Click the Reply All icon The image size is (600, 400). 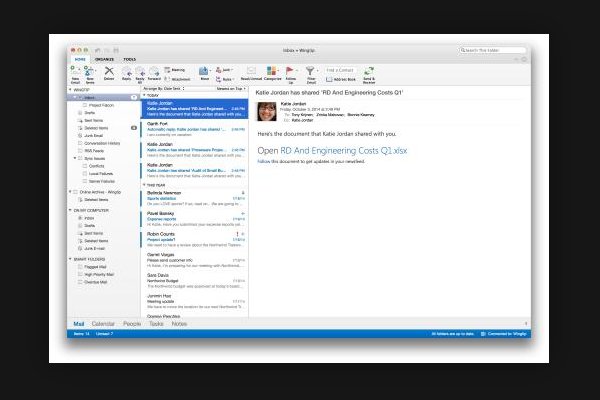(140, 71)
